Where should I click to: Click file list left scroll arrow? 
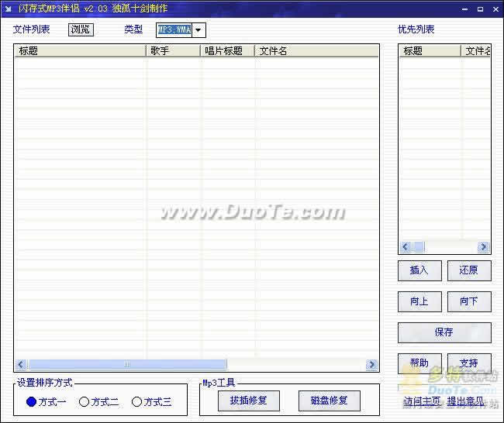[x=21, y=364]
